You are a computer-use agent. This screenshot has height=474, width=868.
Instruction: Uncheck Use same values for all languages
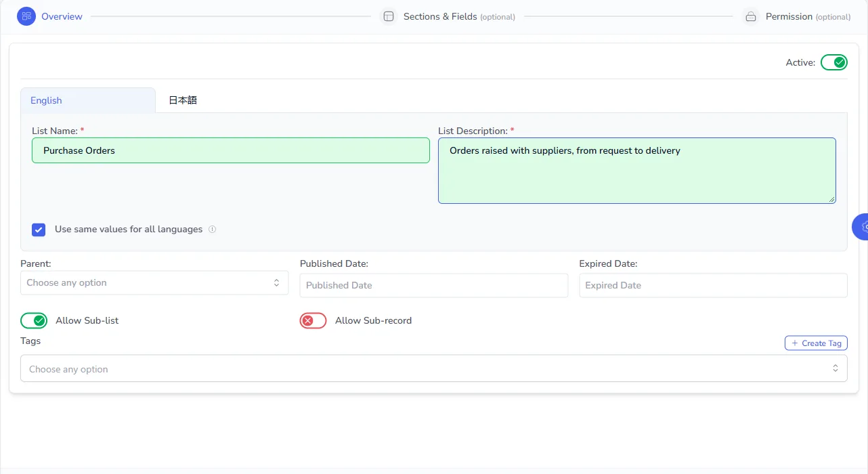(39, 230)
